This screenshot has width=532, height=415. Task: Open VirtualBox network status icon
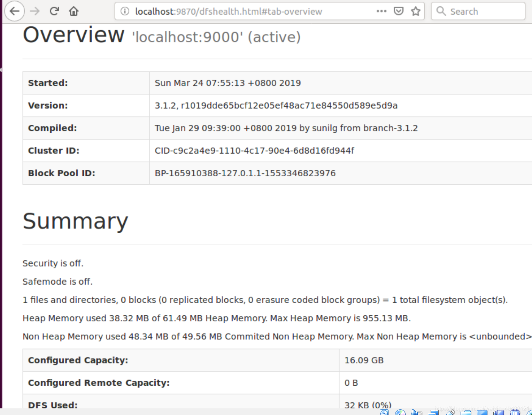pyautogui.click(x=433, y=412)
